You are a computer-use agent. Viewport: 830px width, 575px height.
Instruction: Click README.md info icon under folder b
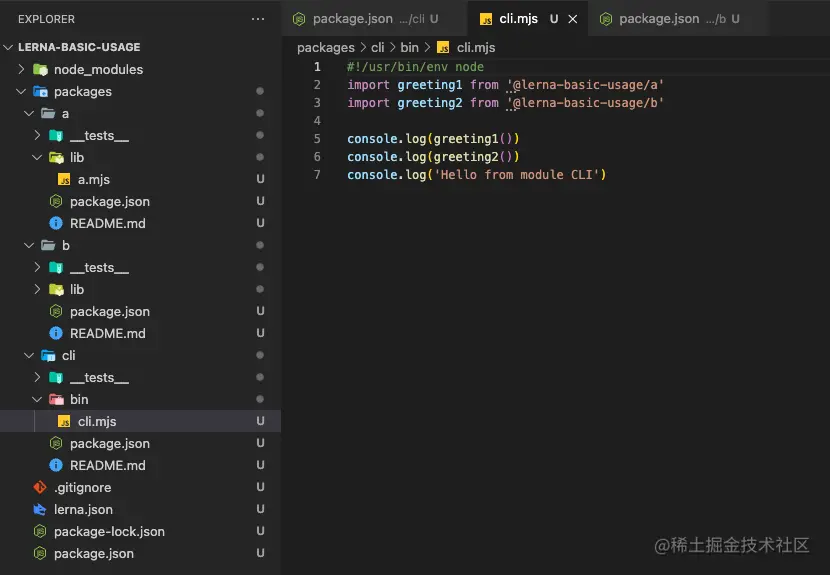click(56, 333)
